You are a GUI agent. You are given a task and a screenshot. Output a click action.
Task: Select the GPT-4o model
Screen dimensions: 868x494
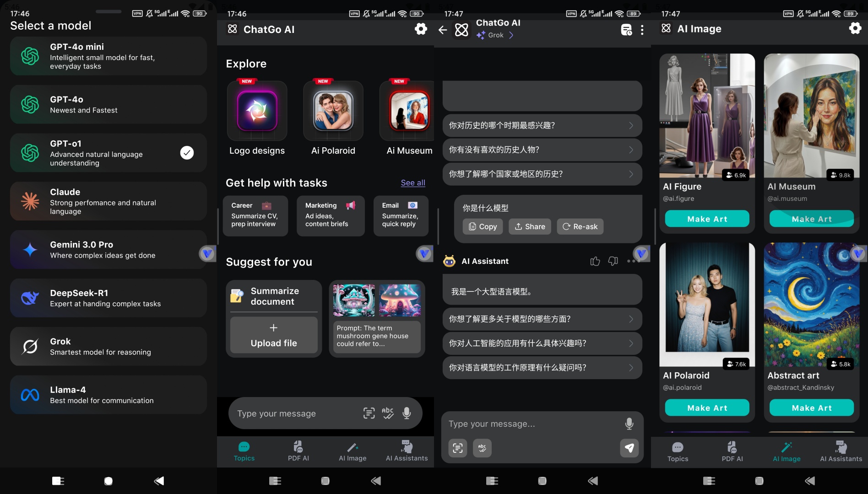click(108, 104)
